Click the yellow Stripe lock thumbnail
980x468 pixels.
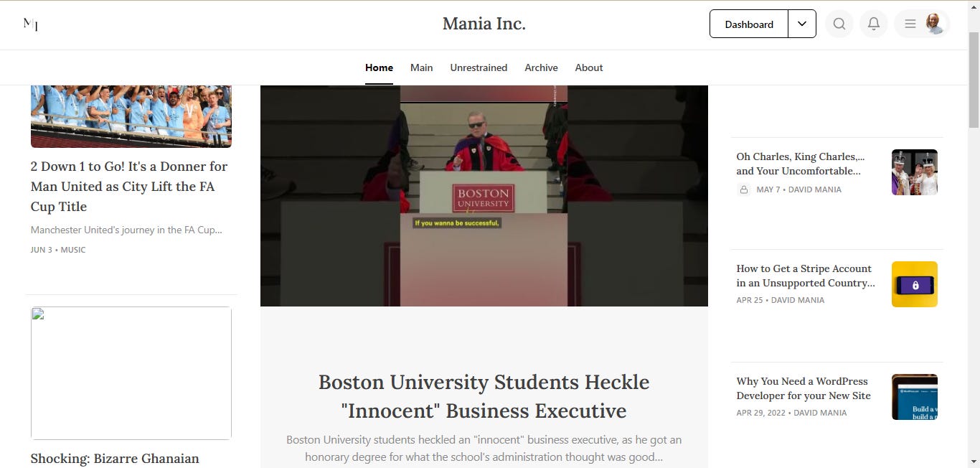(x=914, y=284)
